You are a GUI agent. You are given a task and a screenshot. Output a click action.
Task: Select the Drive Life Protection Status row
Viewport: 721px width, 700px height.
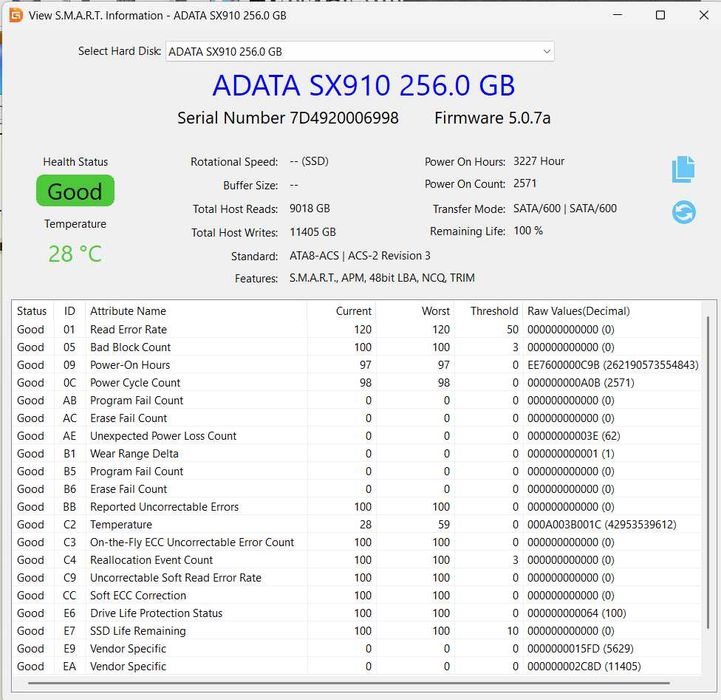click(x=357, y=613)
